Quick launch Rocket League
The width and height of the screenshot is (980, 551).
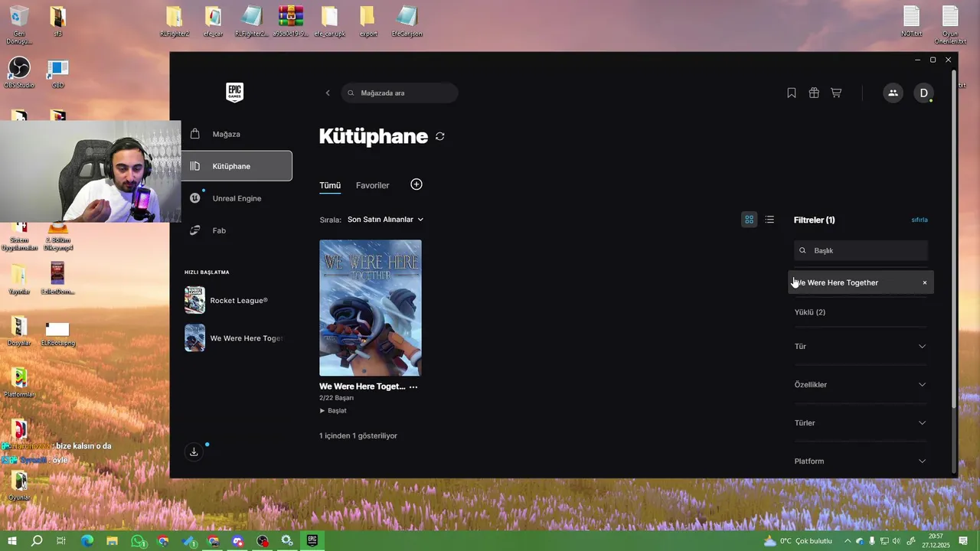[x=237, y=301]
